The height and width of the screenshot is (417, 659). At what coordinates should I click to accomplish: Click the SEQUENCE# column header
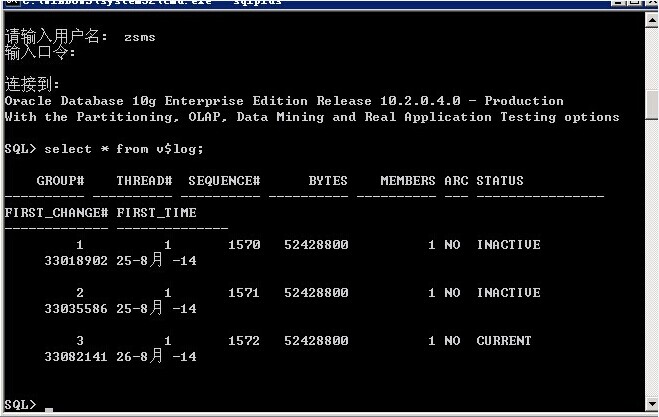tap(224, 181)
